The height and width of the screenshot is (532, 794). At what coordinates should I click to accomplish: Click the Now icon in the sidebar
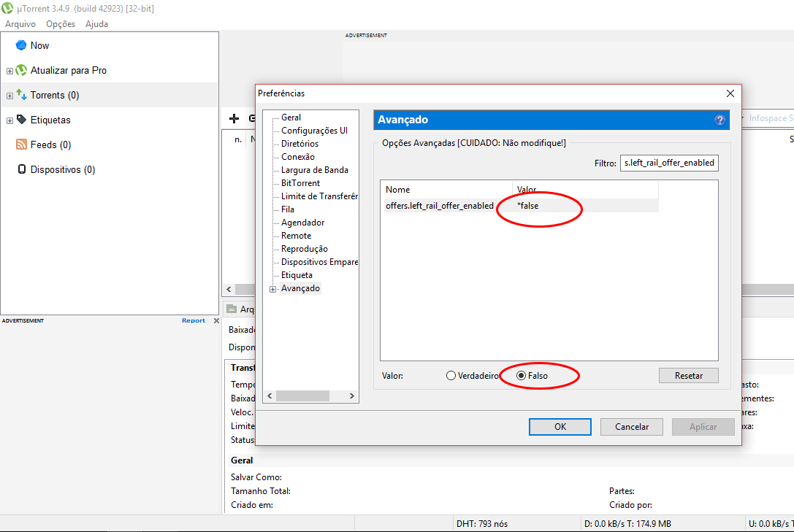pyautogui.click(x=20, y=45)
